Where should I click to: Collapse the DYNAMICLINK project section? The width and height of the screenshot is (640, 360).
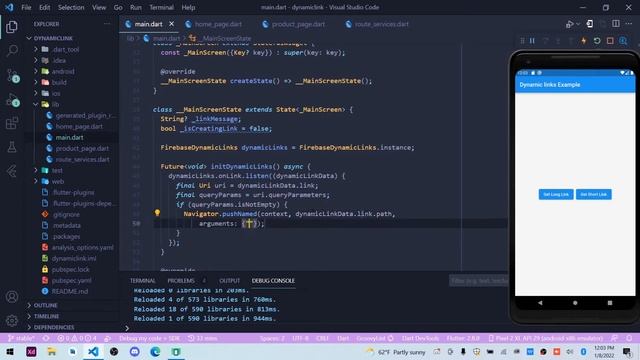[53, 38]
